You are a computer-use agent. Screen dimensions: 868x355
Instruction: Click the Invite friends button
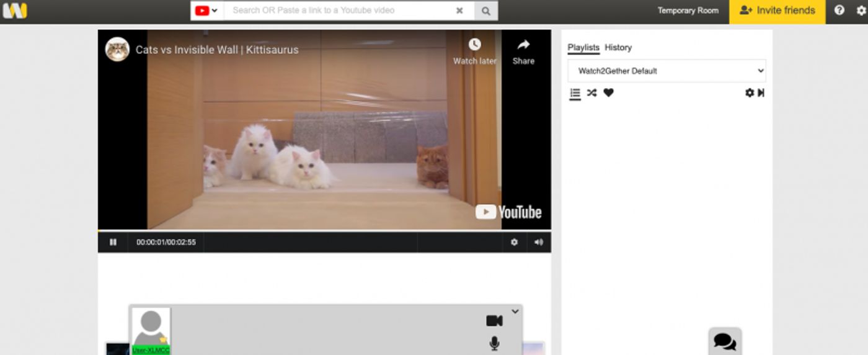(x=777, y=11)
